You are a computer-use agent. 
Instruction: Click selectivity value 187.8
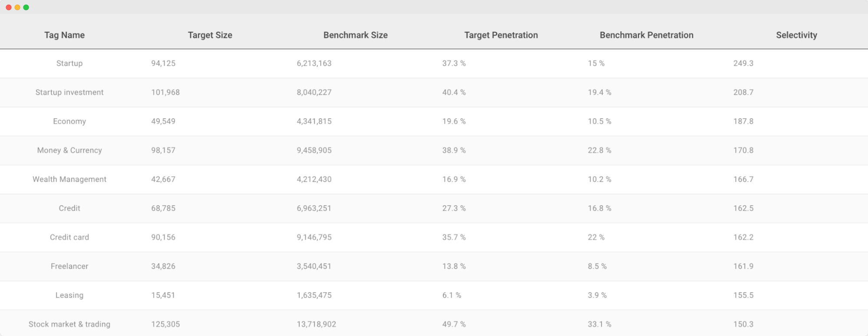pos(743,121)
